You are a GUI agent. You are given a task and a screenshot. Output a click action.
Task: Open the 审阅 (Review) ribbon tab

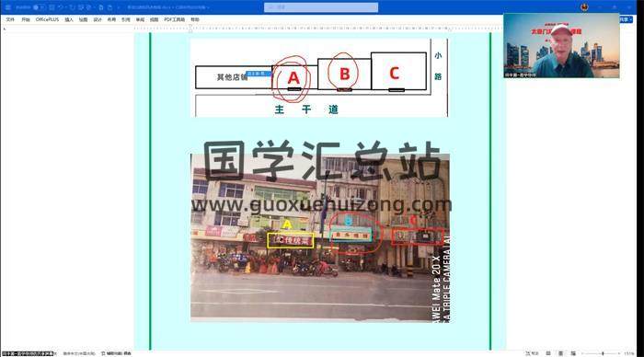140,19
